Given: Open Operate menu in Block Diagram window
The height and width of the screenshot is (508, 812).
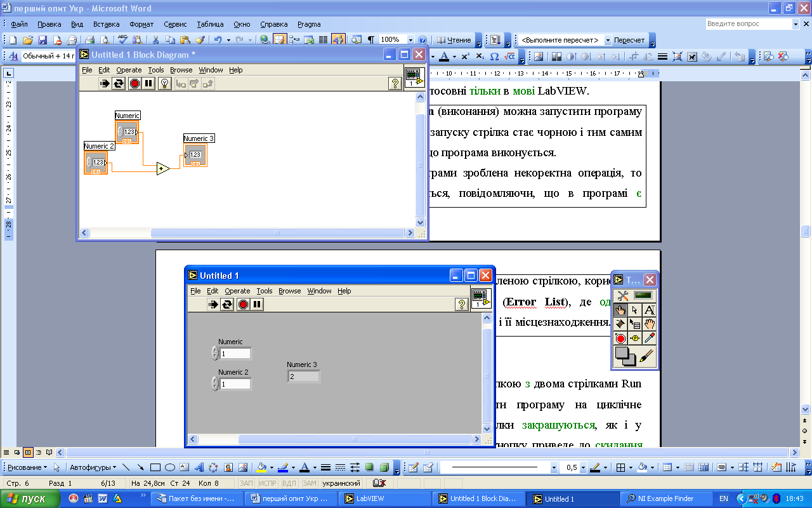Looking at the screenshot, I should point(129,70).
